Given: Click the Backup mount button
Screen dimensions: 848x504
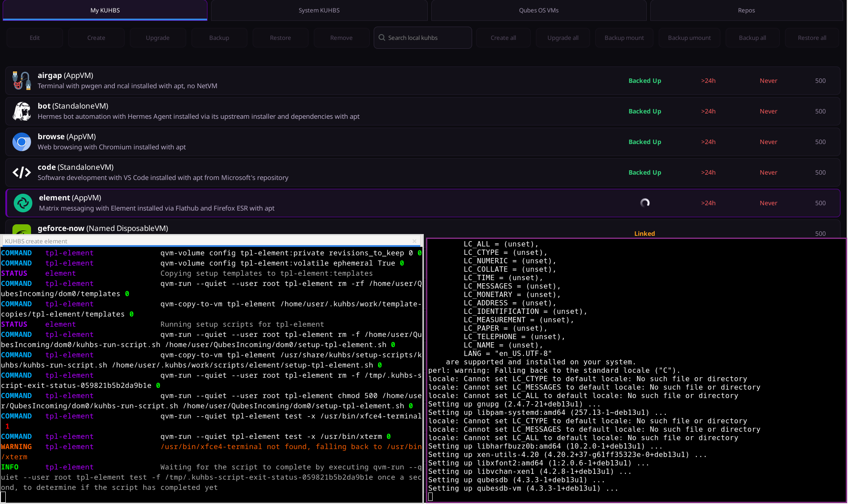Looking at the screenshot, I should tap(624, 38).
